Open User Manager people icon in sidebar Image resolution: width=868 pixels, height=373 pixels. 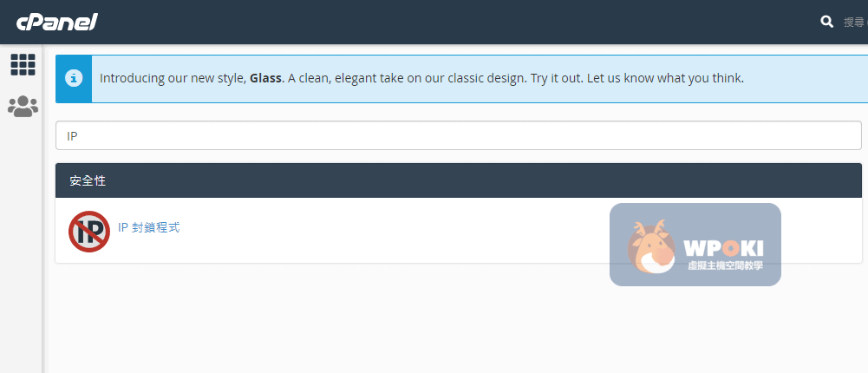[x=23, y=107]
